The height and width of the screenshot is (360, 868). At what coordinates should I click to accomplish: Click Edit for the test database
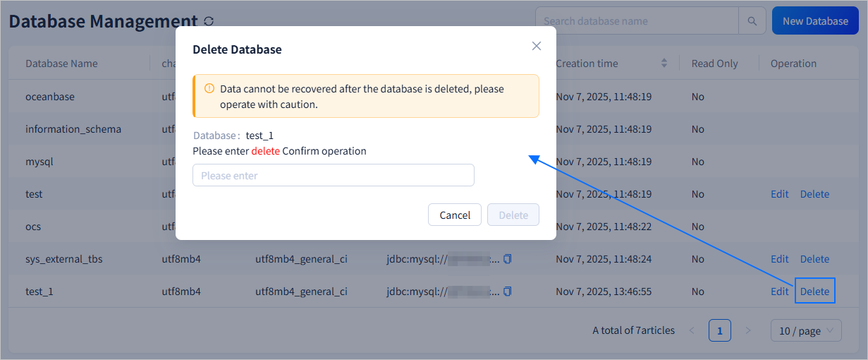[x=780, y=194]
